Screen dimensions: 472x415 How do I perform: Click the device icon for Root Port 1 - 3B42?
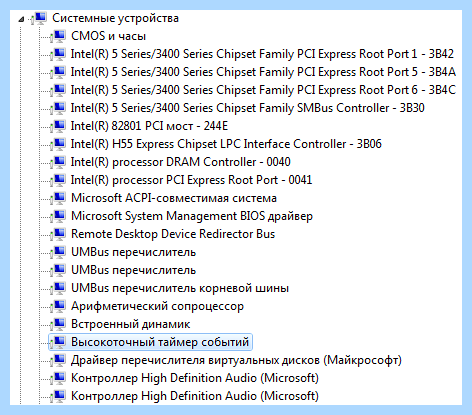pyautogui.click(x=58, y=54)
